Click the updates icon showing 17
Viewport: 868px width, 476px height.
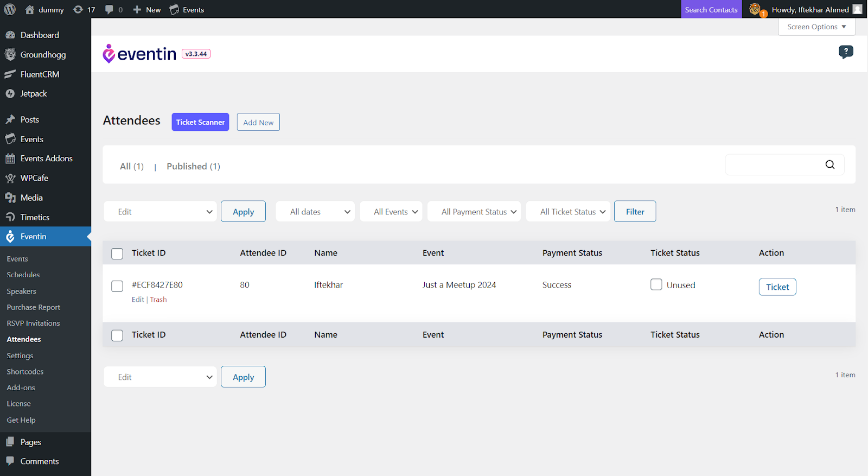78,10
